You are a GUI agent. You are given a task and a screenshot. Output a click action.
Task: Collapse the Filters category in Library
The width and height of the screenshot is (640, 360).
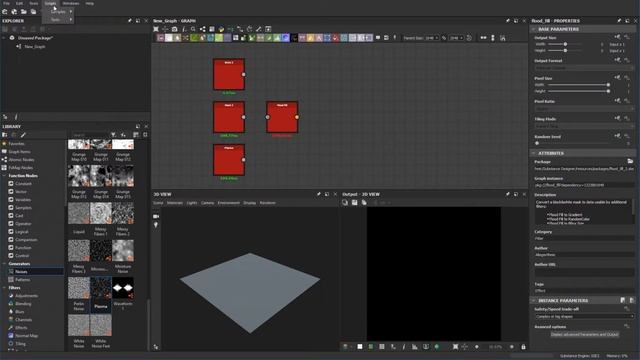tap(4, 288)
